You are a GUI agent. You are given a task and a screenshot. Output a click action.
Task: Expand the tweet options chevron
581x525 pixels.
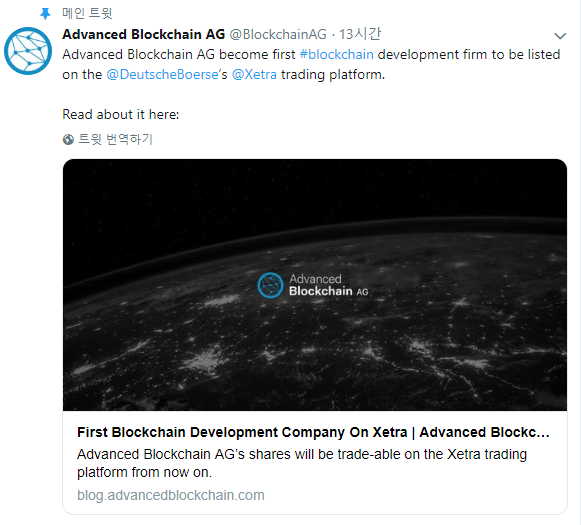pyautogui.click(x=560, y=36)
